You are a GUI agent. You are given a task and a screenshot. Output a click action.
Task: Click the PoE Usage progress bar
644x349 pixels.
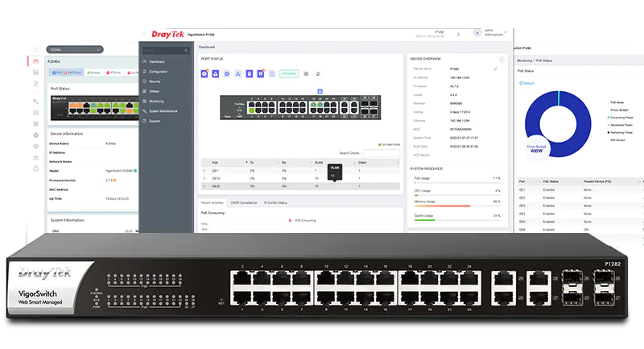(x=457, y=182)
